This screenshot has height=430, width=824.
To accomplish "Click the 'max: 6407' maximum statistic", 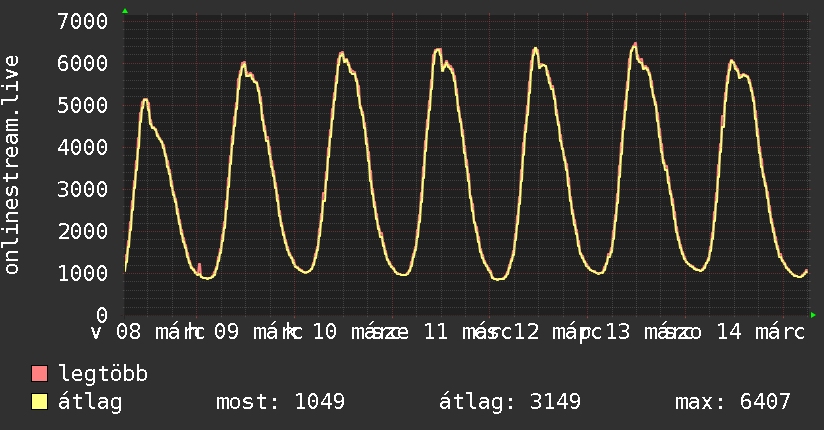I will 733,403.
